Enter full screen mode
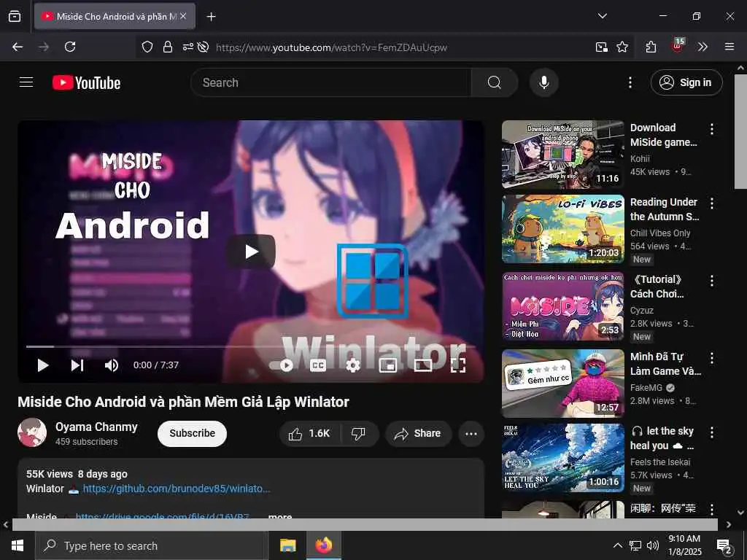 pyautogui.click(x=458, y=365)
